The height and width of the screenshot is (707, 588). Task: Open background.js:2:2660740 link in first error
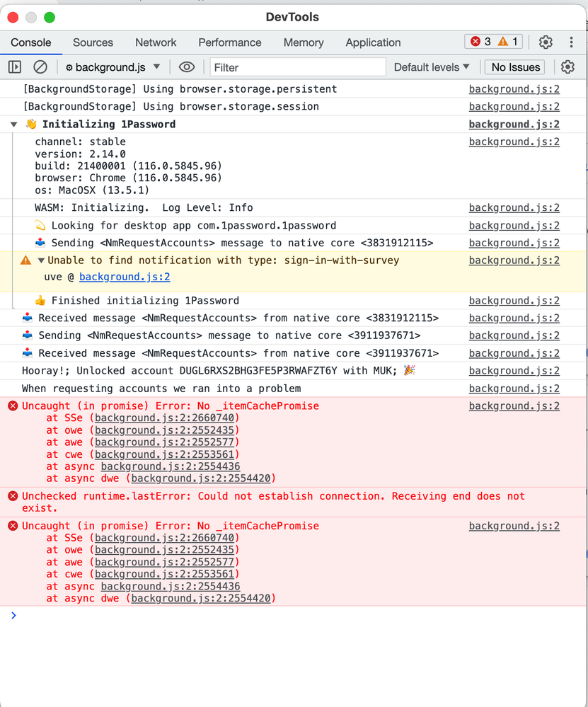(164, 418)
